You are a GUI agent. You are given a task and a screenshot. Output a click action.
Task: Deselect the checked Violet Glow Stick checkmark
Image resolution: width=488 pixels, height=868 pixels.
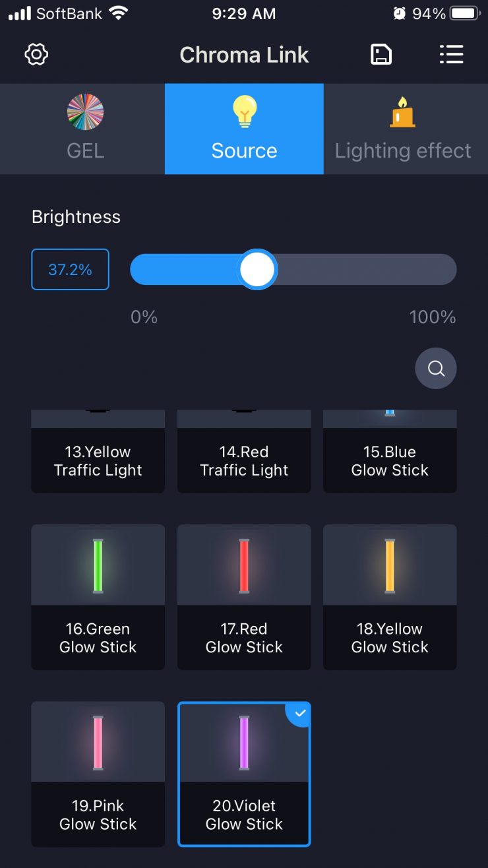(300, 713)
